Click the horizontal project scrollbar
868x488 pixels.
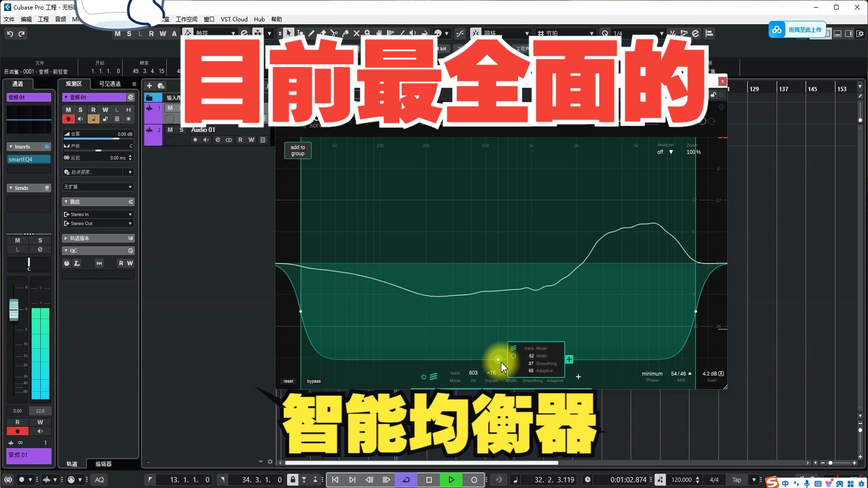(x=421, y=463)
